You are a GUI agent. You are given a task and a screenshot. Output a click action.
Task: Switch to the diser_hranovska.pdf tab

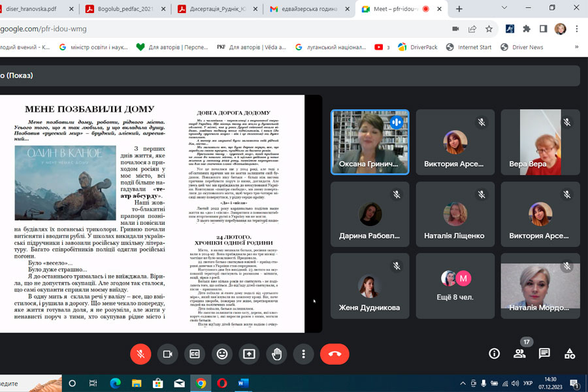(x=36, y=9)
